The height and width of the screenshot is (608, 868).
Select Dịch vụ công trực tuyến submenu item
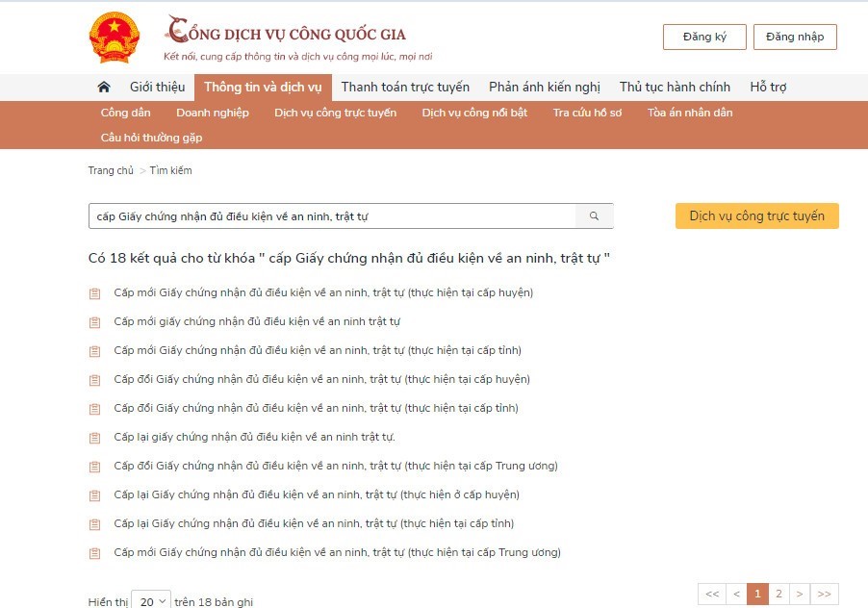tap(336, 113)
